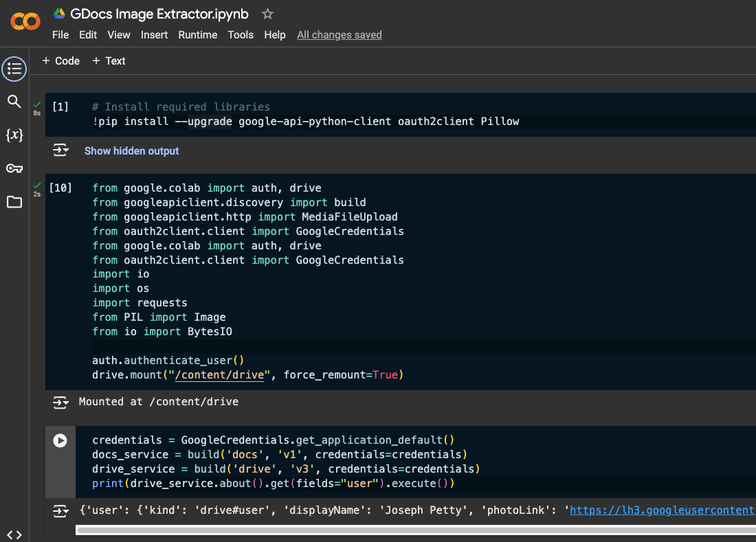Add a new Code cell

tap(60, 61)
